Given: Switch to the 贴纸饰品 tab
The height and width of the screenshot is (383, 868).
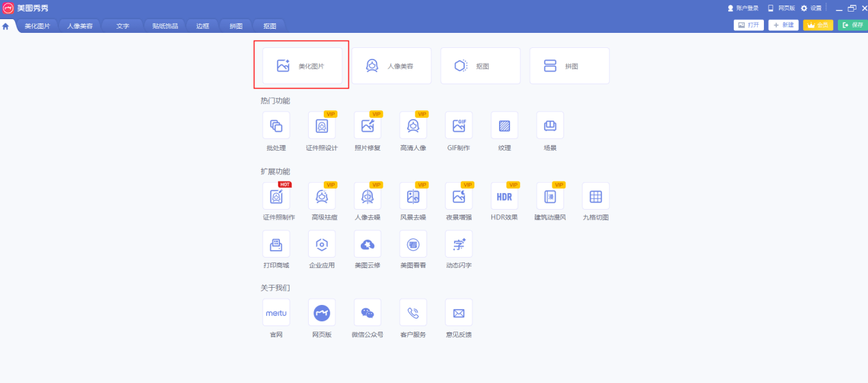Looking at the screenshot, I should (165, 26).
